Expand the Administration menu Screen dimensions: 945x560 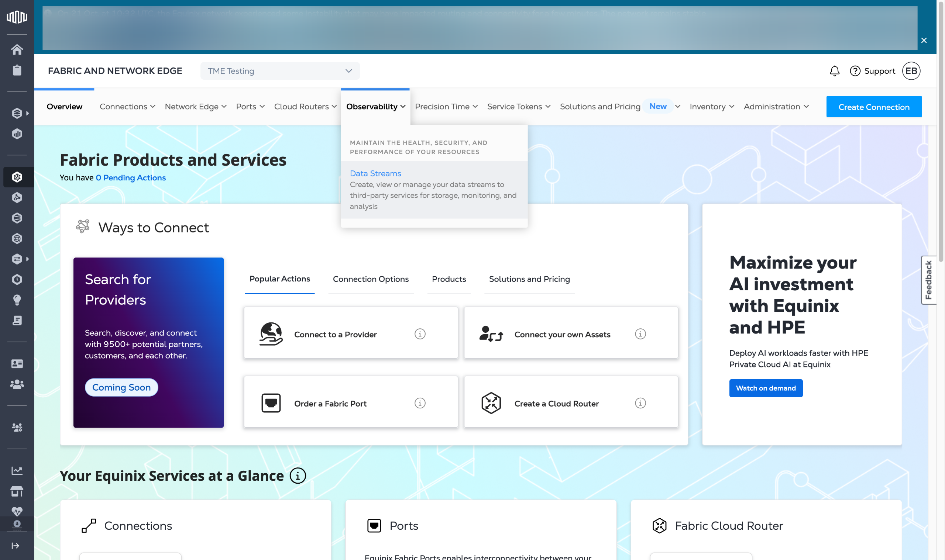tap(776, 107)
